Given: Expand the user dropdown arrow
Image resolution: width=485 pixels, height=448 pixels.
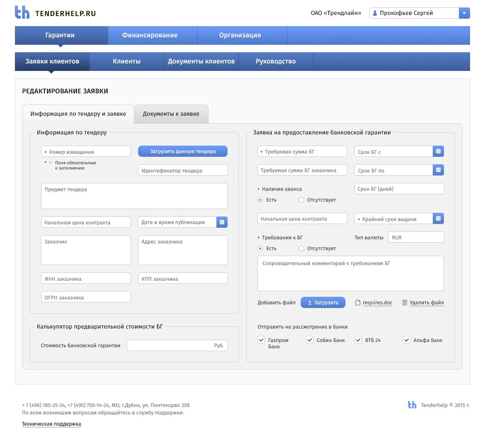Looking at the screenshot, I should [464, 13].
